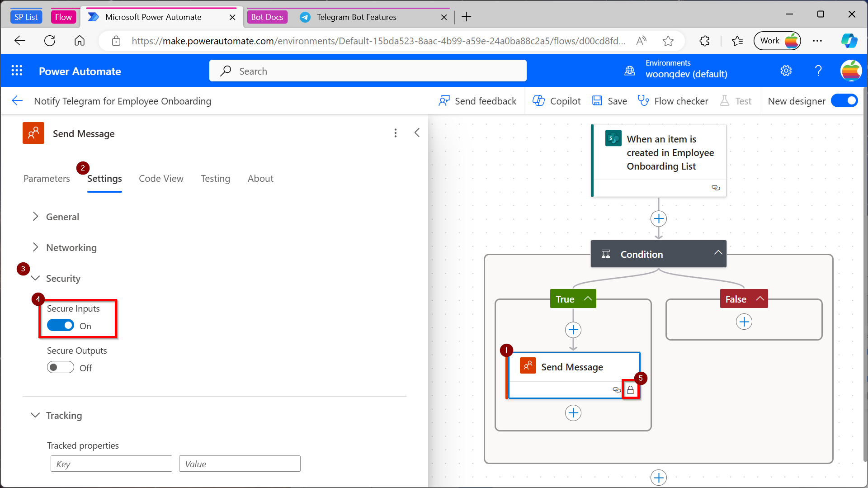Add an action below the trigger
The width and height of the screenshot is (868, 488).
click(x=659, y=219)
